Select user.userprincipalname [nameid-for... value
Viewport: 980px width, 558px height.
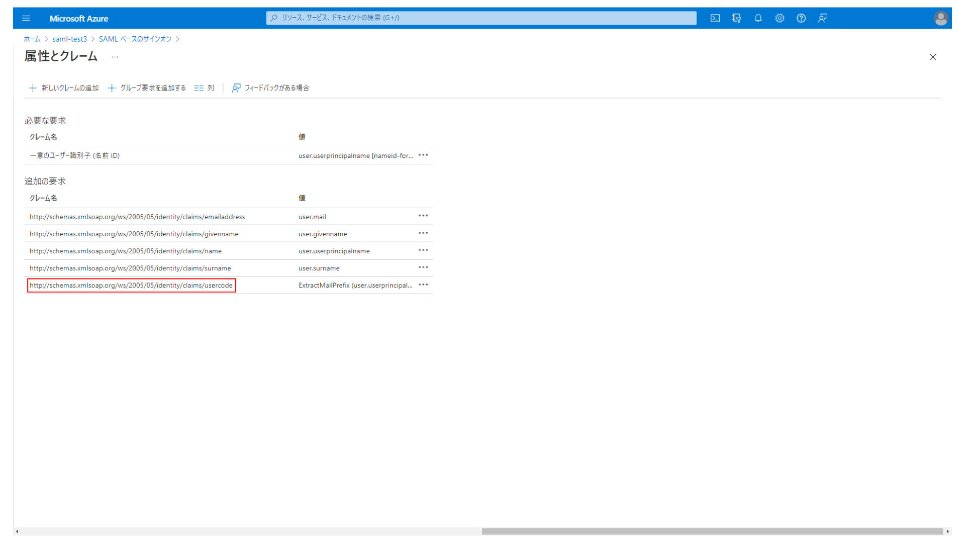(x=356, y=156)
